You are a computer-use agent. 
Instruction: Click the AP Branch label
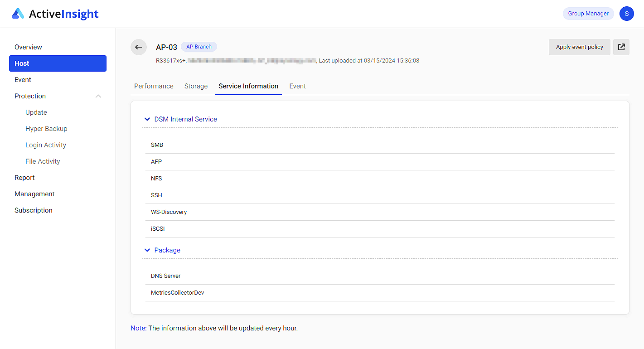click(199, 46)
